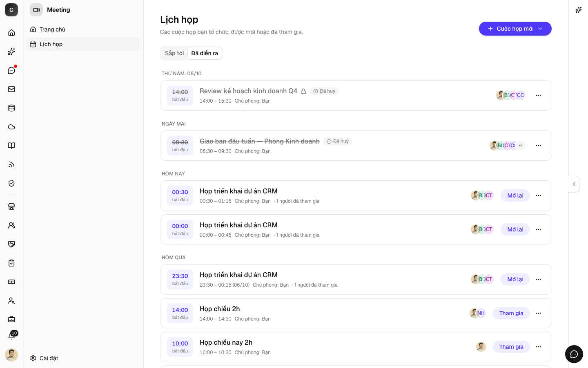Switch to the Sắp tới tab
Screen dimensions: 588x368
click(174, 53)
